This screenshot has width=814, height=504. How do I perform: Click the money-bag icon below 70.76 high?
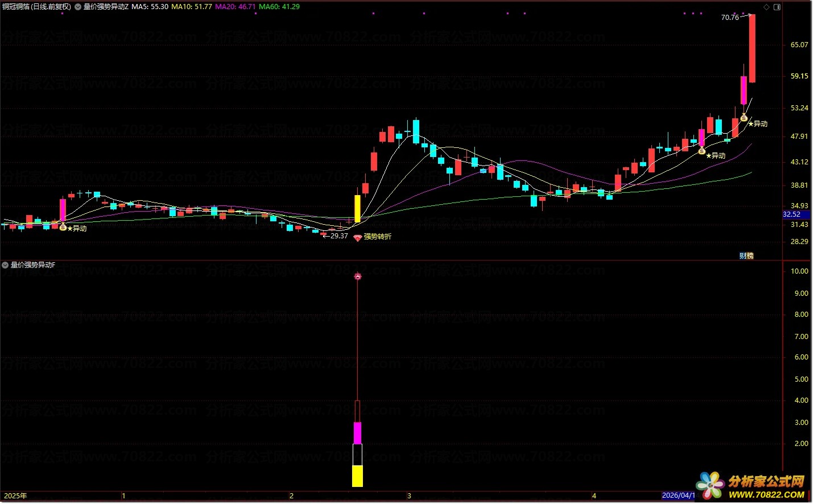click(x=744, y=117)
